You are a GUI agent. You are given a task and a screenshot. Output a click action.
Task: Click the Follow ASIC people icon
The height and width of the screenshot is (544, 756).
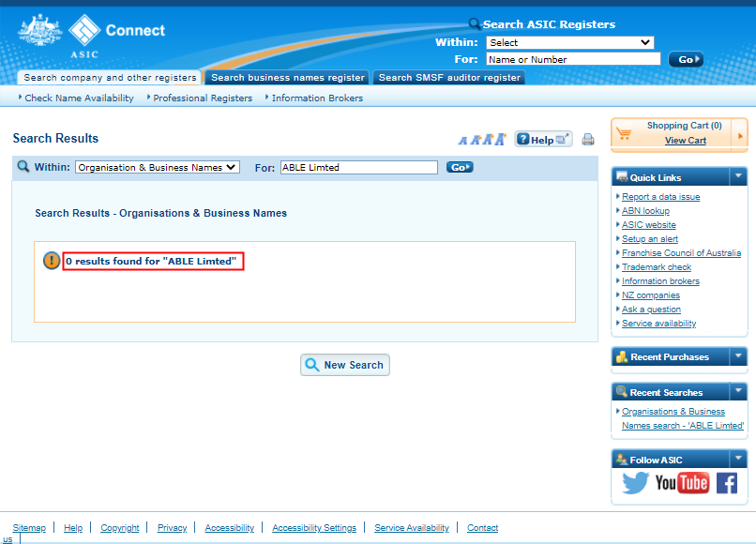[x=622, y=460]
